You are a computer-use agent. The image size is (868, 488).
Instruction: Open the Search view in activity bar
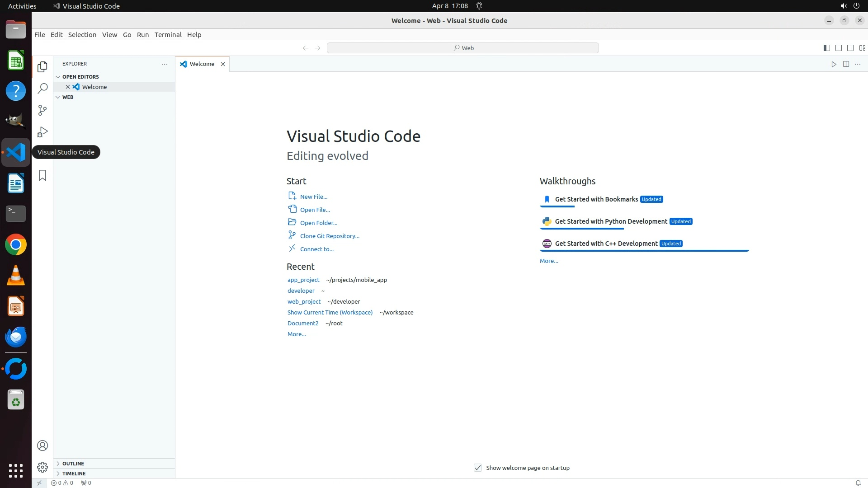[42, 89]
